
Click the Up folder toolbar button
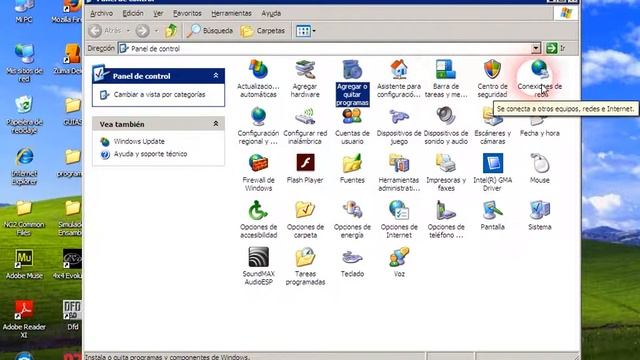pyautogui.click(x=171, y=31)
